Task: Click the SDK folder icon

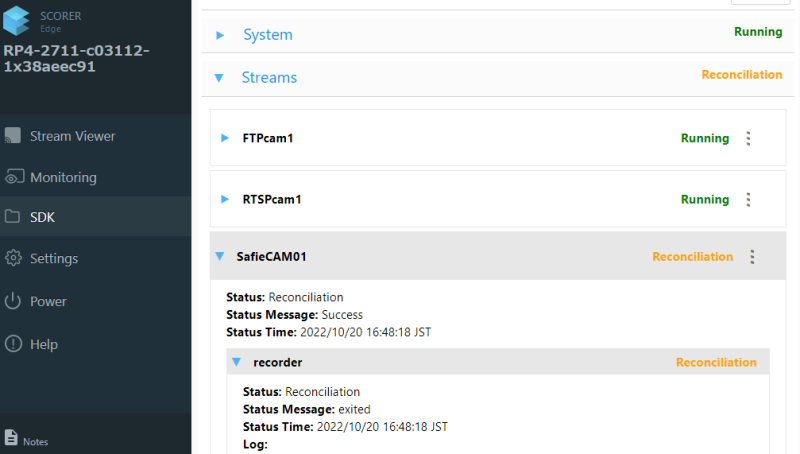Action: [13, 217]
